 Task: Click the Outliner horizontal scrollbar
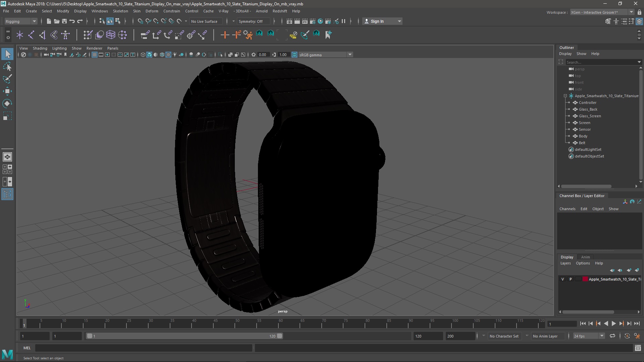click(x=586, y=186)
